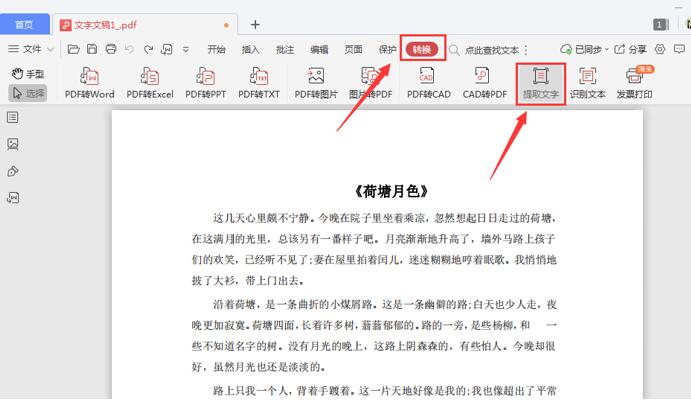Click the window count badge 1
691x400 pixels.
660,25
